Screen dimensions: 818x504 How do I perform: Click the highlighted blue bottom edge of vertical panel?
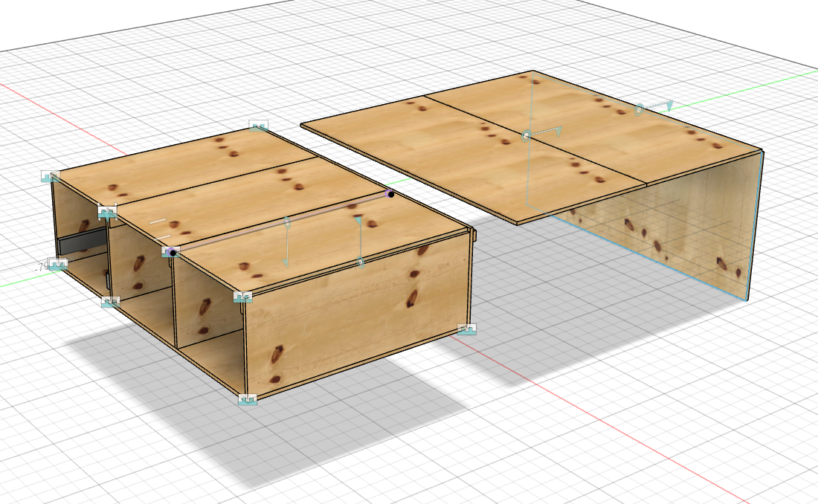coord(649,259)
